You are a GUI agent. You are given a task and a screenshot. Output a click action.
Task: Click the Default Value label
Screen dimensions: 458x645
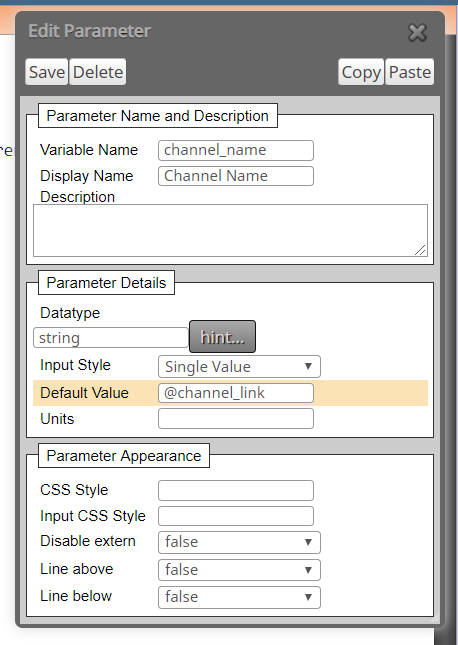point(84,393)
